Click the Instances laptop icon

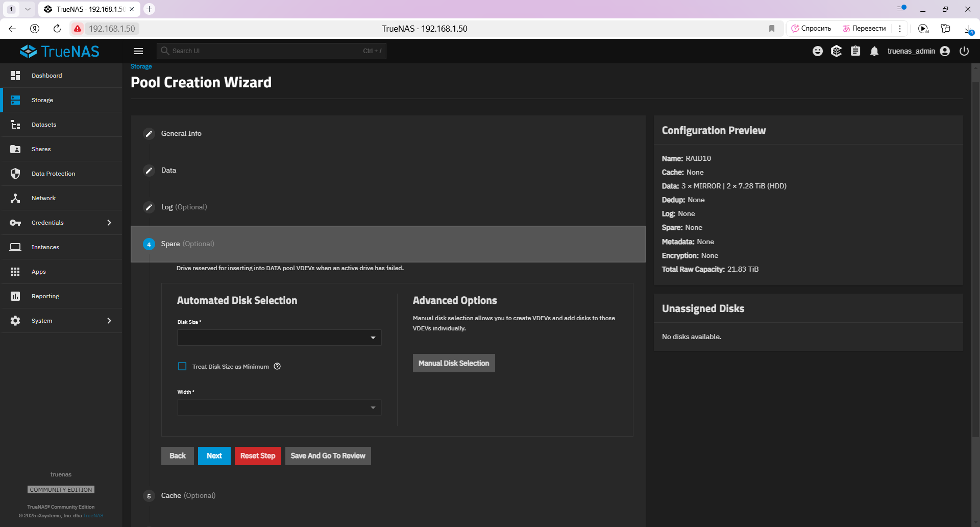15,247
